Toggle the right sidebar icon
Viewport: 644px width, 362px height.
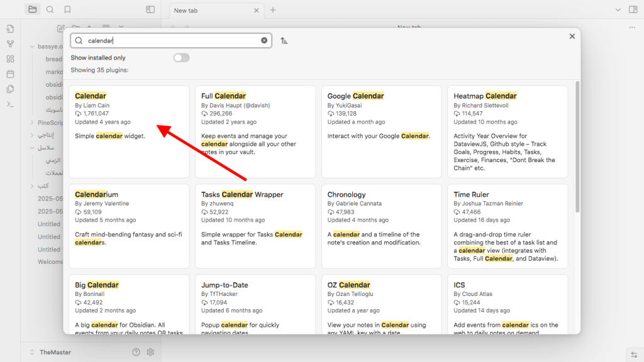[x=633, y=9]
